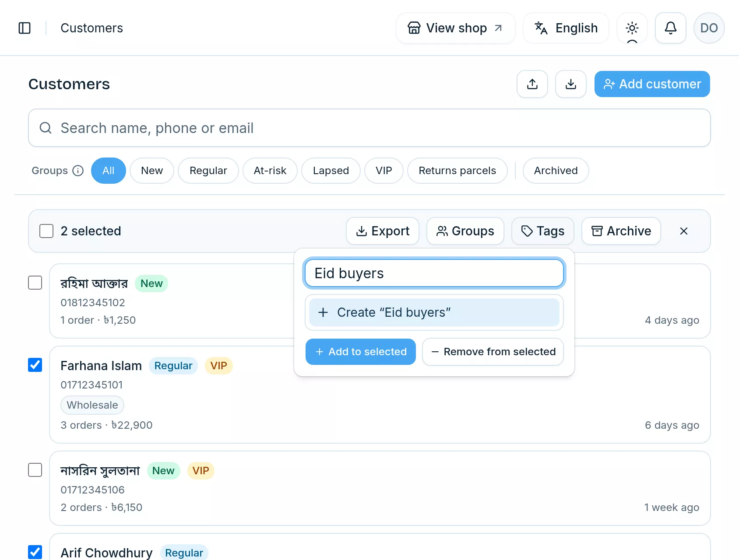Click Remove from selected button
This screenshot has height=560, width=739.
(493, 352)
